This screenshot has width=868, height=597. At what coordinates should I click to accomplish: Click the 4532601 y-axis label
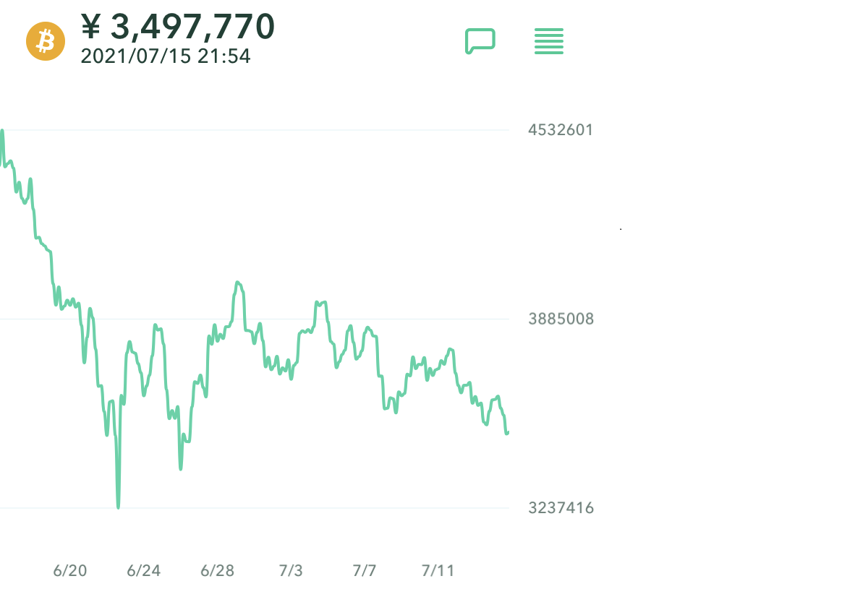point(561,130)
